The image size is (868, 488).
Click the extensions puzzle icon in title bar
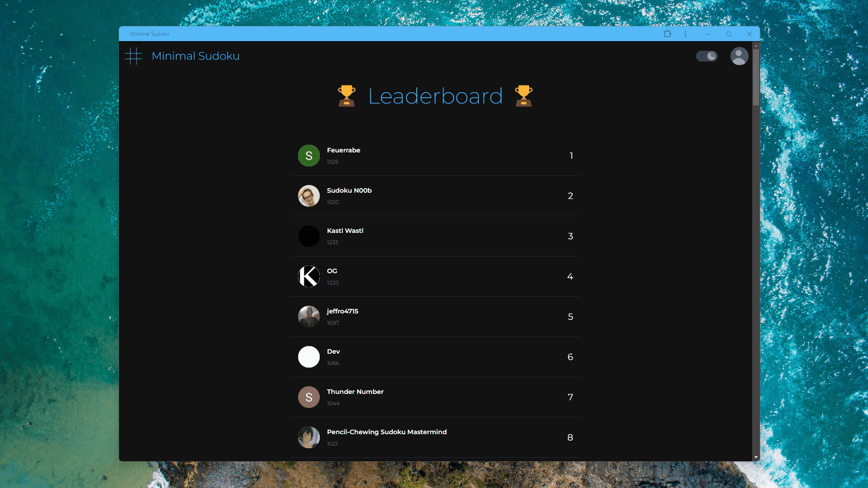coord(667,34)
